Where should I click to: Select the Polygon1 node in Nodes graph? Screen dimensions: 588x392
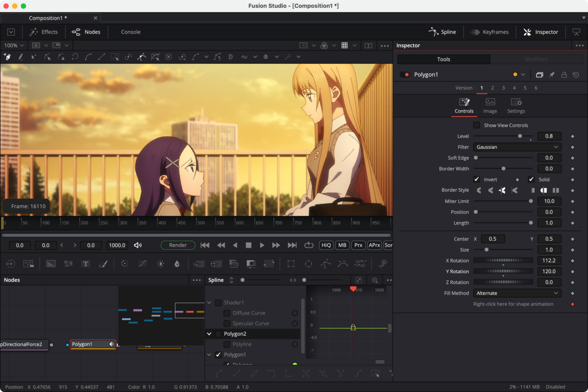pos(93,345)
